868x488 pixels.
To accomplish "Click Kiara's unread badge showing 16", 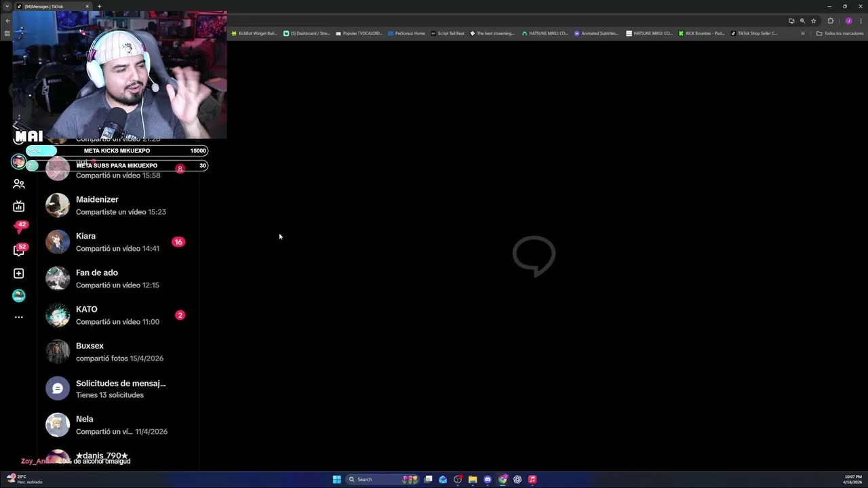I will [178, 242].
